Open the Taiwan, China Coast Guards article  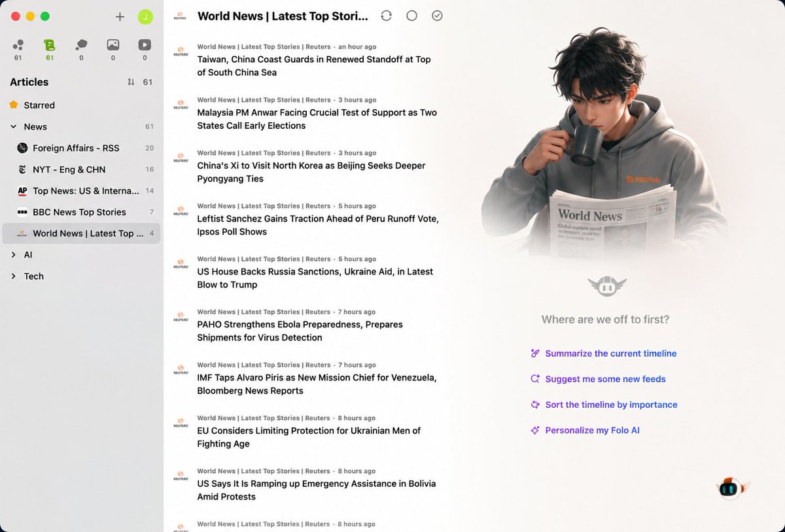point(305,60)
